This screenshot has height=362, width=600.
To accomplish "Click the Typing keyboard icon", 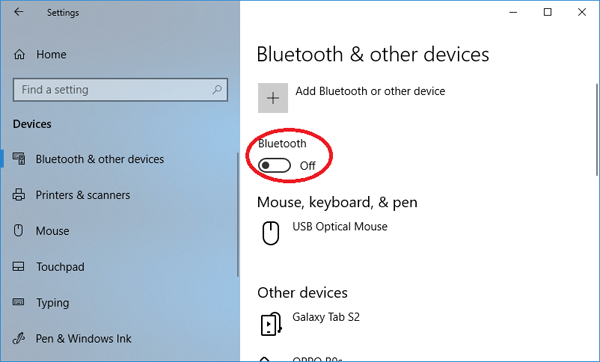I will point(18,302).
